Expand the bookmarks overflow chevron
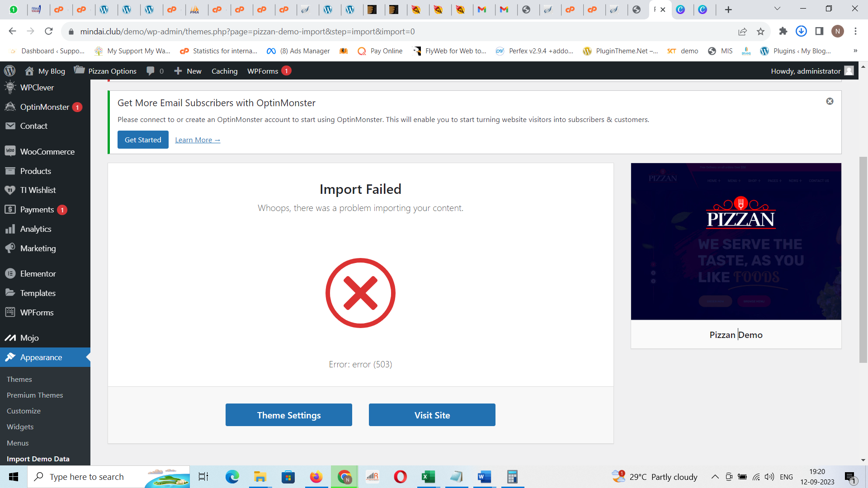The height and width of the screenshot is (488, 868). (855, 51)
